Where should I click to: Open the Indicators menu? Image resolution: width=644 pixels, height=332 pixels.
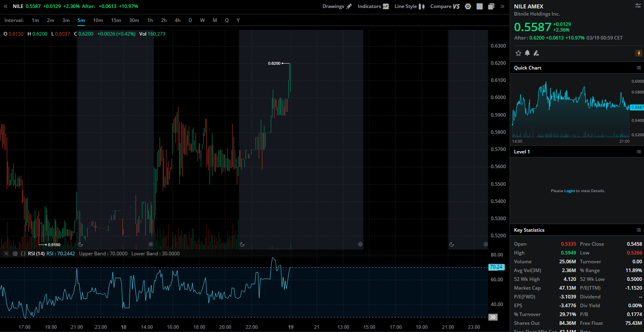coord(373,6)
